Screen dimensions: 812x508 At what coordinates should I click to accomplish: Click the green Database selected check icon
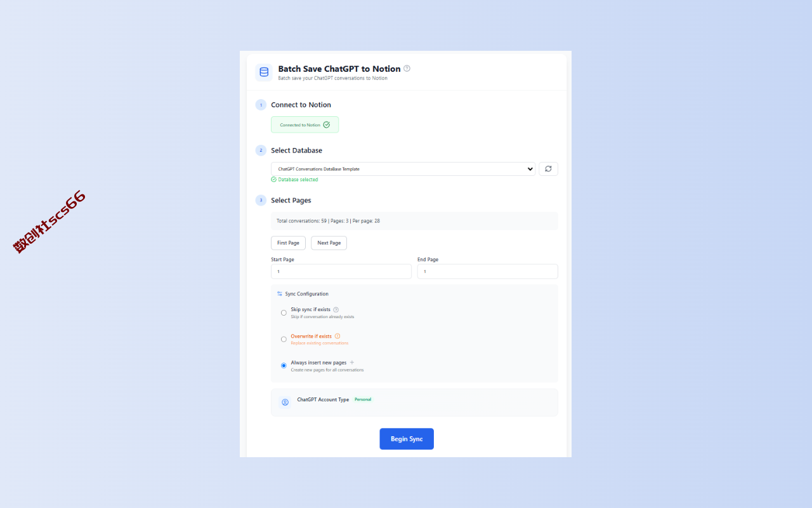(273, 180)
